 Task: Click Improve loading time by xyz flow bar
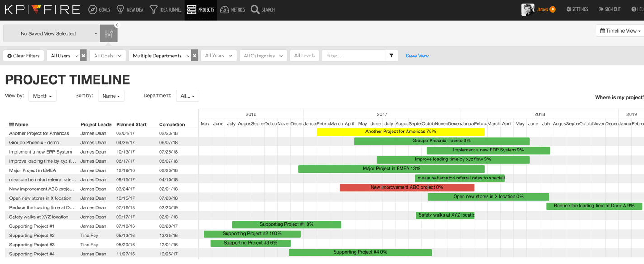pyautogui.click(x=453, y=160)
